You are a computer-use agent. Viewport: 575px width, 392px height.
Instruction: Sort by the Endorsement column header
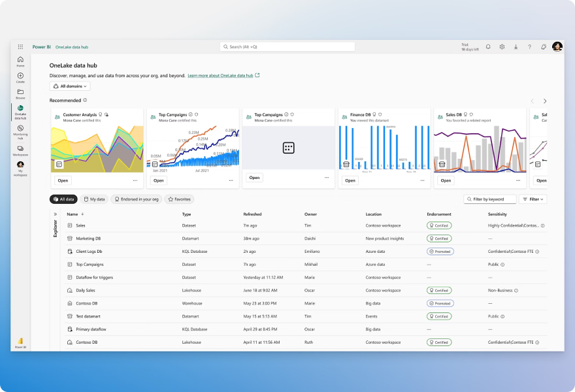click(439, 214)
